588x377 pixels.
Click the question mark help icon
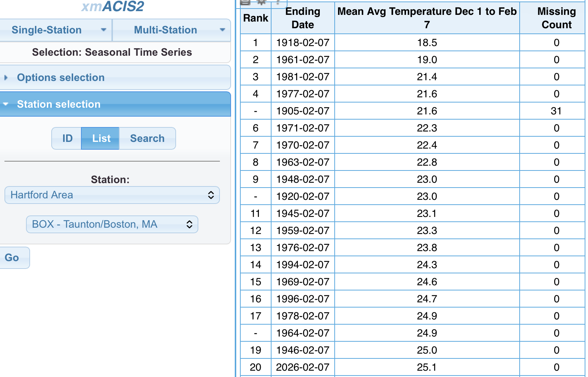[x=278, y=2]
